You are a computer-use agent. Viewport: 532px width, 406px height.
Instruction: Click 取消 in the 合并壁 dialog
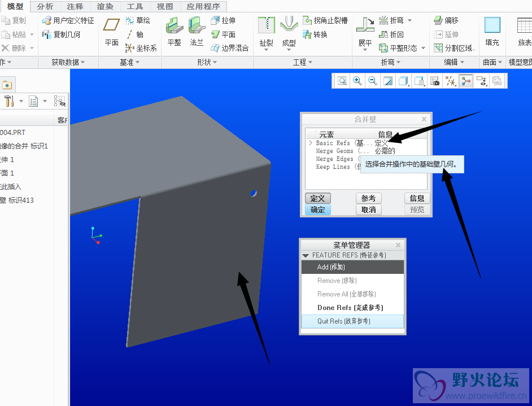pyautogui.click(x=368, y=210)
